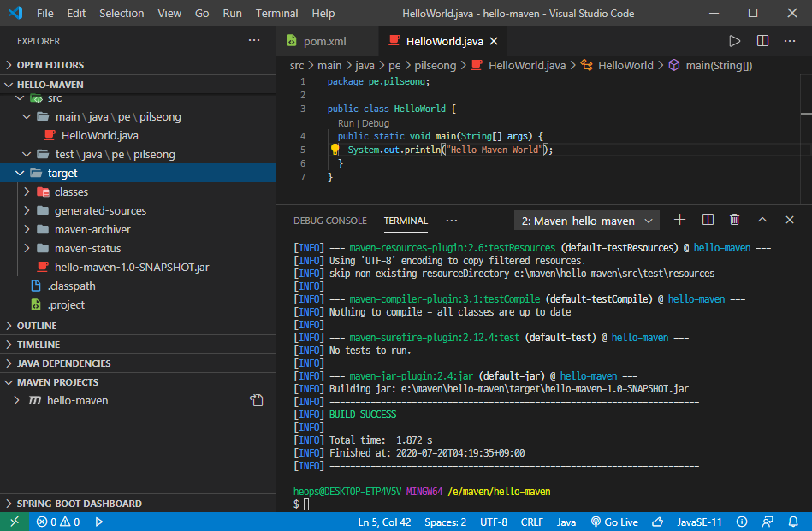812x531 pixels.
Task: Change CRLF line ending
Action: 532,522
